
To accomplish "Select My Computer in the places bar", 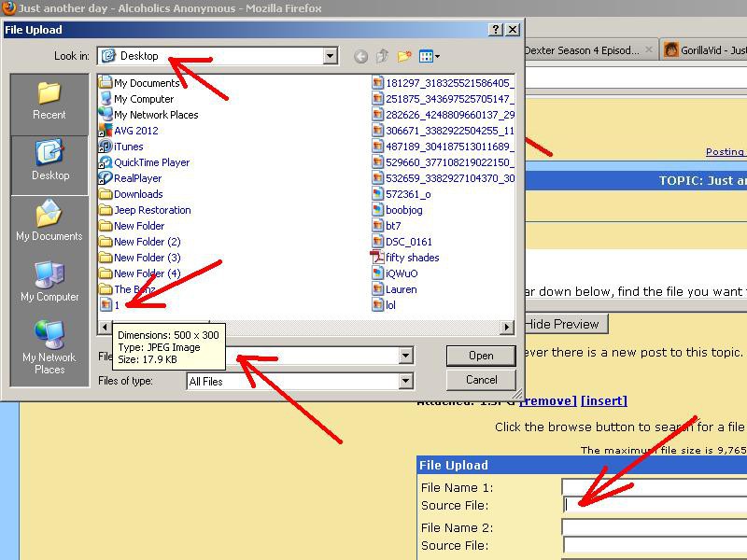I will 49,283.
